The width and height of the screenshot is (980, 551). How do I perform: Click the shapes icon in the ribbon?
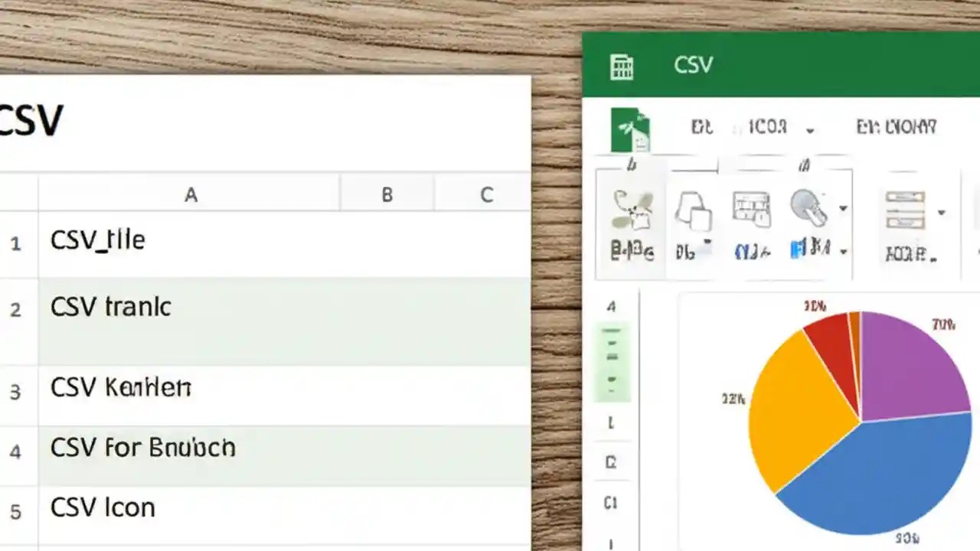[x=694, y=210]
